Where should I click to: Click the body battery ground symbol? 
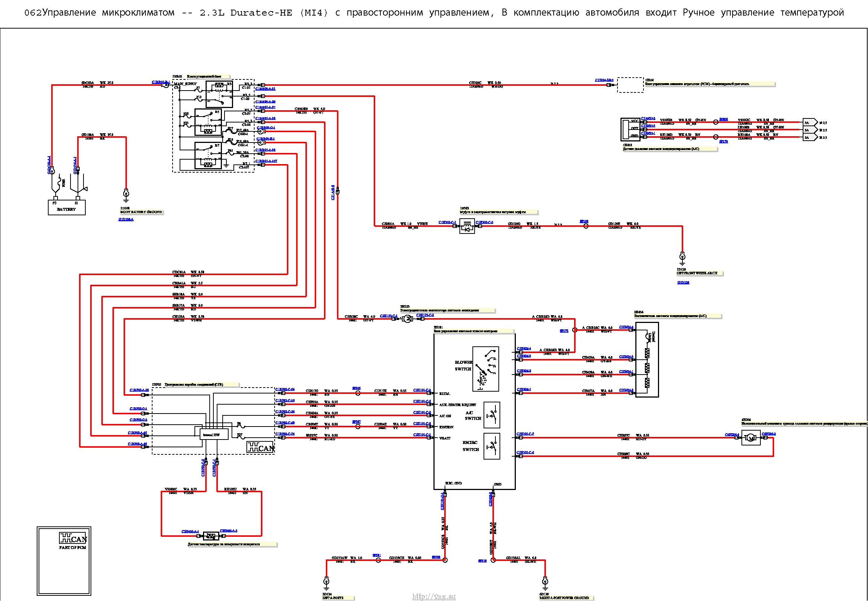126,195
